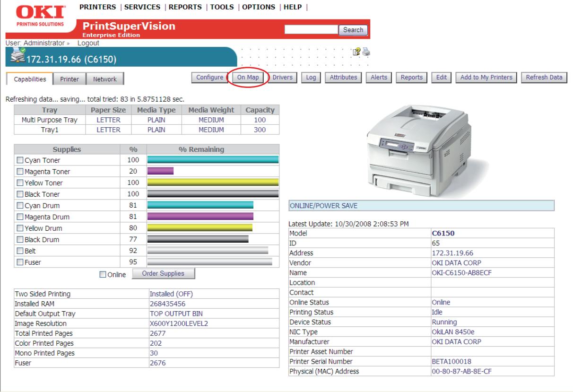
Task: Check the Cyan Drum checkbox
Action: pos(20,206)
